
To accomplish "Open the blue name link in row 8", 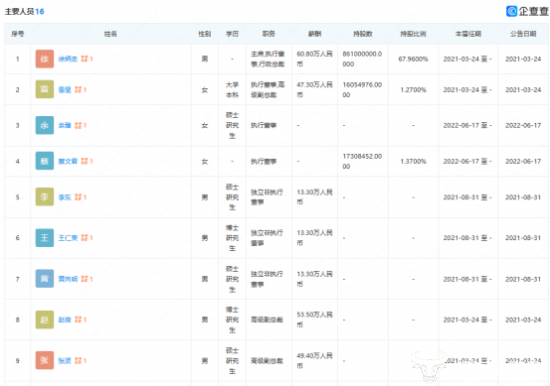I will (x=65, y=320).
